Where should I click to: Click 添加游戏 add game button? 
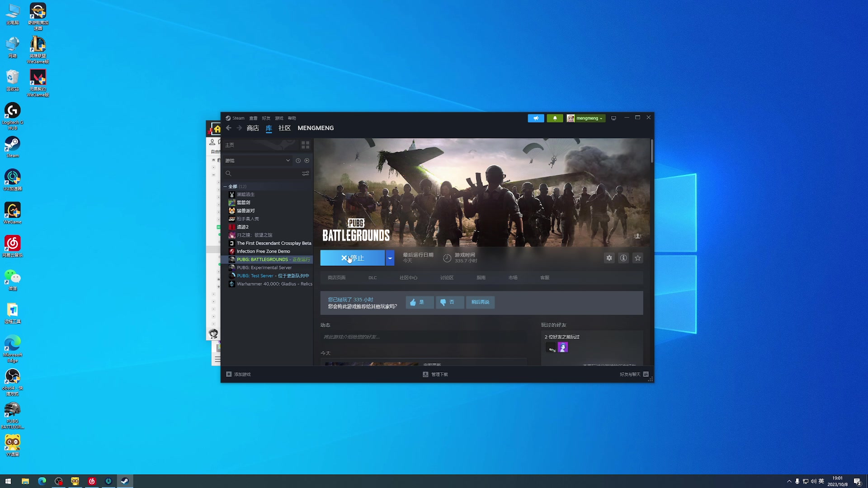point(238,375)
